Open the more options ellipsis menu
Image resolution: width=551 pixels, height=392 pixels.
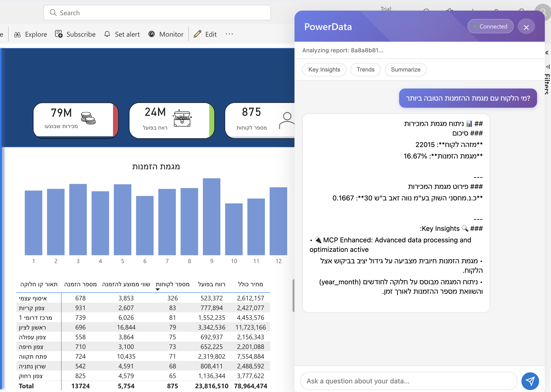(229, 34)
